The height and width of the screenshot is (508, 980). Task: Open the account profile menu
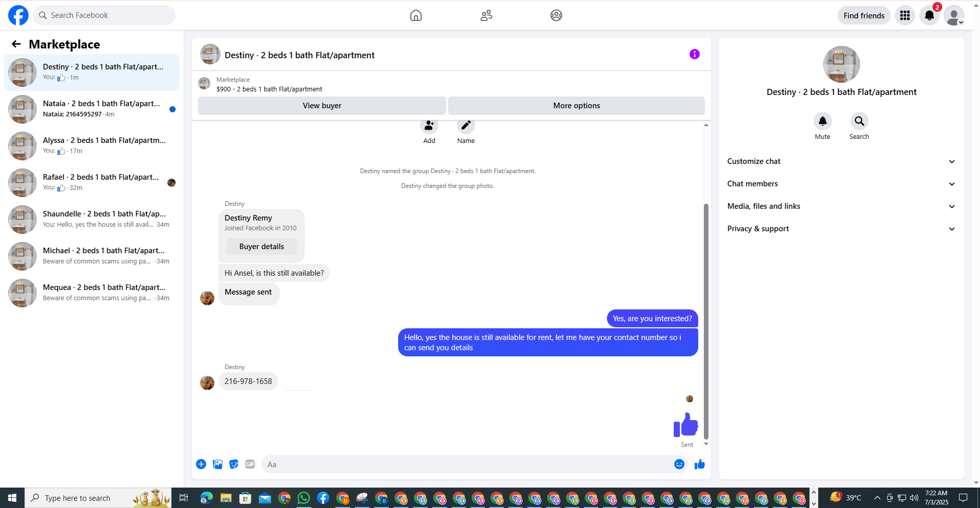[954, 15]
